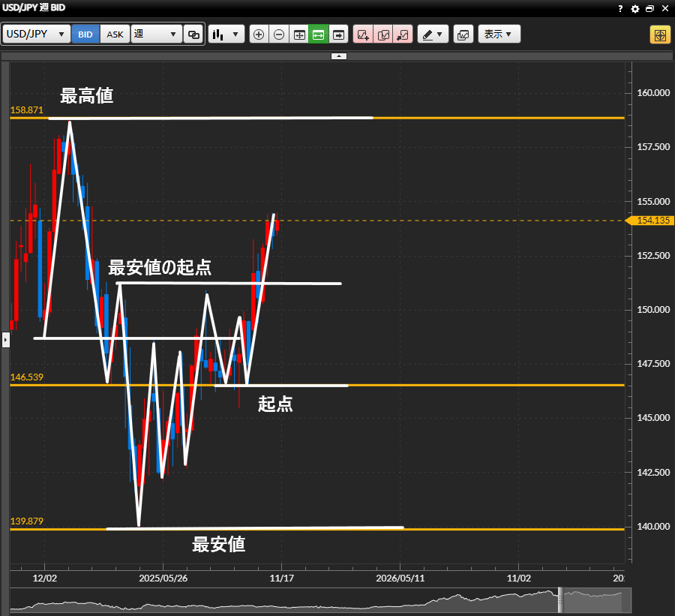This screenshot has height=616, width=675.
Task: Toggle the green fit-width button
Action: 318,35
